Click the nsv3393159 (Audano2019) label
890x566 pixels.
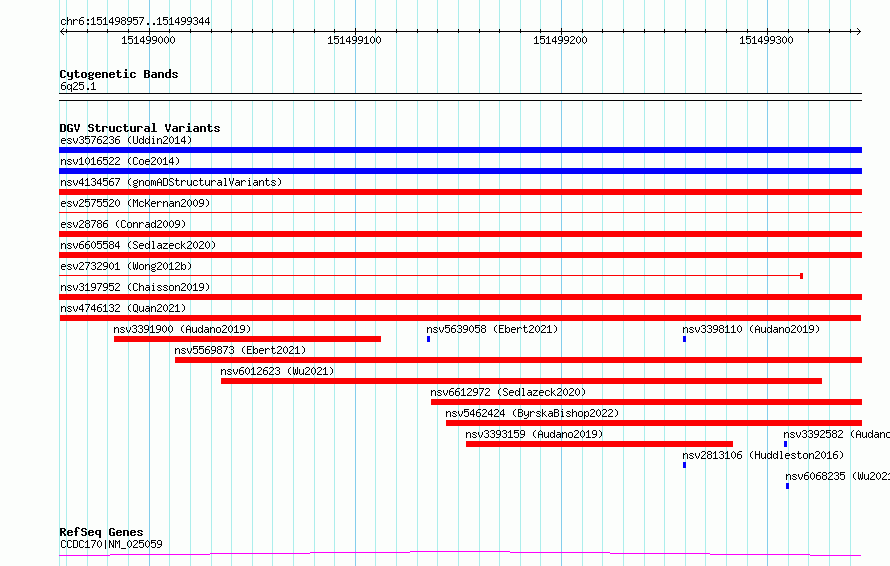coord(534,434)
